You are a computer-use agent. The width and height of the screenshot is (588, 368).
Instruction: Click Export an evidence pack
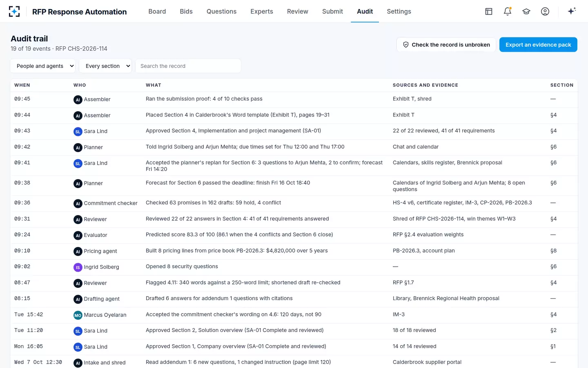pos(538,45)
